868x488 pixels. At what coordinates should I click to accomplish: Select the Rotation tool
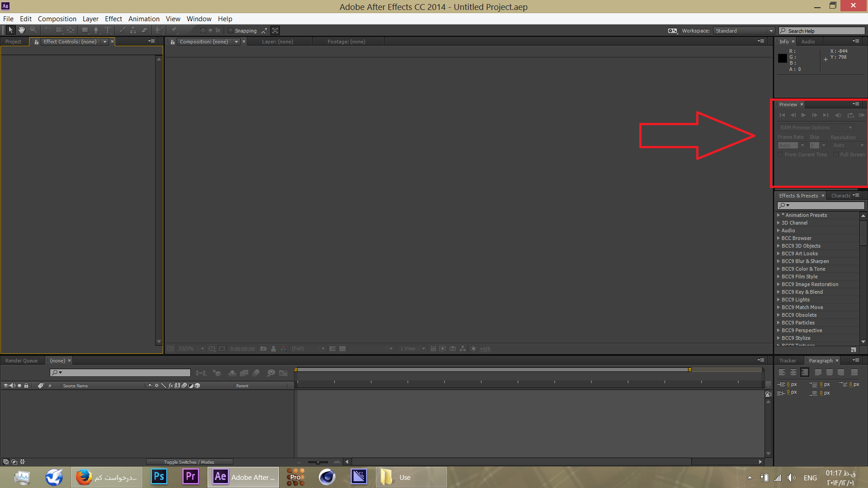click(x=47, y=30)
